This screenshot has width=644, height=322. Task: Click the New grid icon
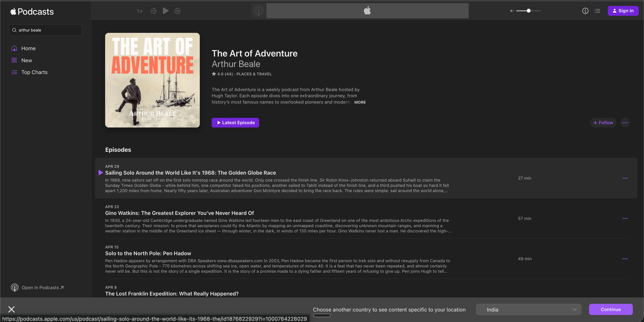[14, 60]
